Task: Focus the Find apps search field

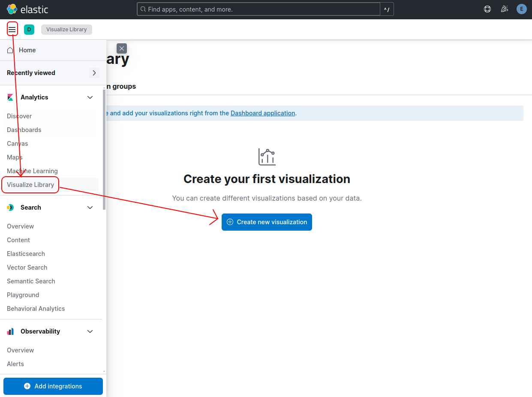Action: tap(258, 9)
